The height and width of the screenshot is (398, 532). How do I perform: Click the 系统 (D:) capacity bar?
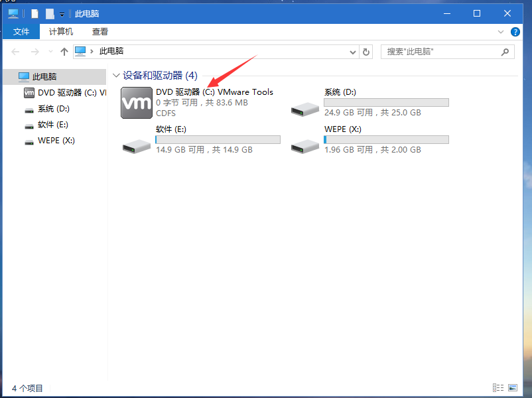point(387,102)
